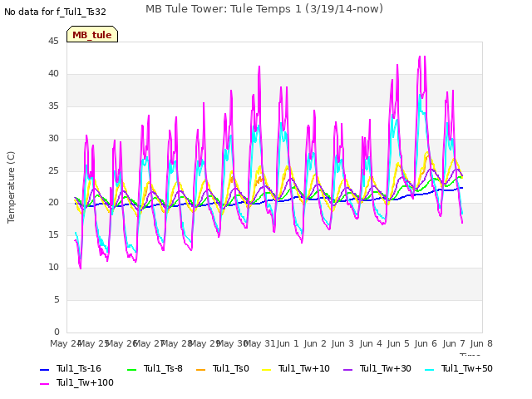Viewport: 532px width, 399px height.
Task: Click the 0 y-axis tick label
Action: pos(57,332)
